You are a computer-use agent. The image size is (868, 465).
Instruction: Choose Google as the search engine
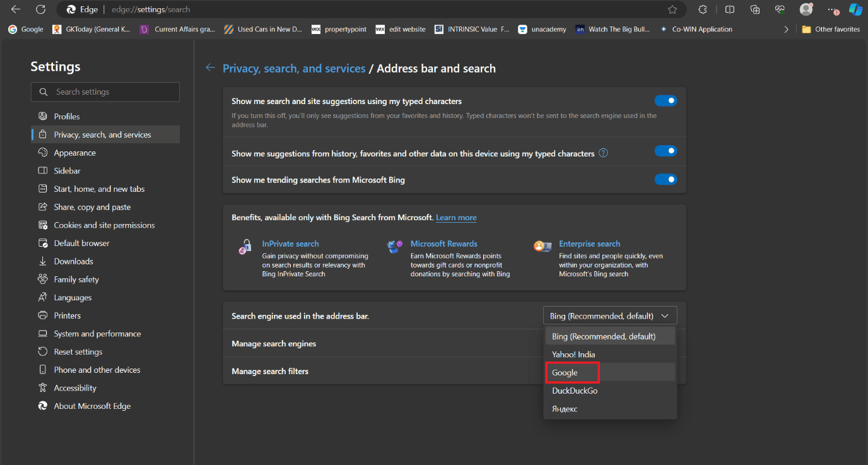(610, 372)
